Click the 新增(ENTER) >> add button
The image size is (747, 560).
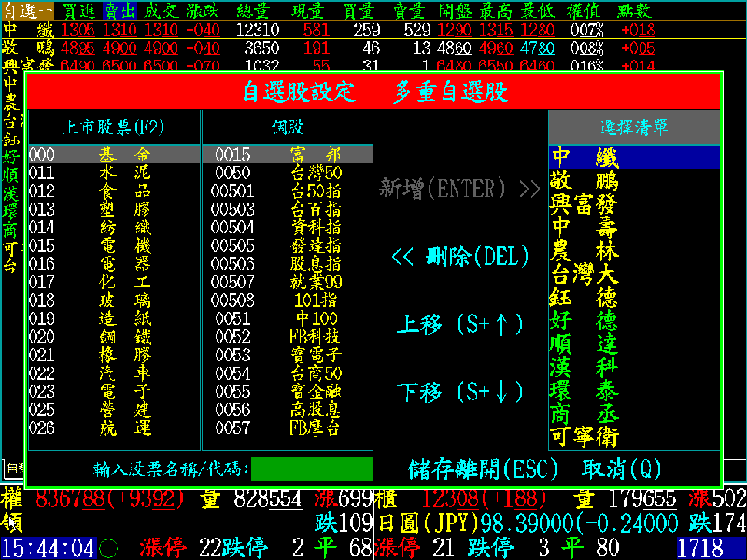coord(460,189)
